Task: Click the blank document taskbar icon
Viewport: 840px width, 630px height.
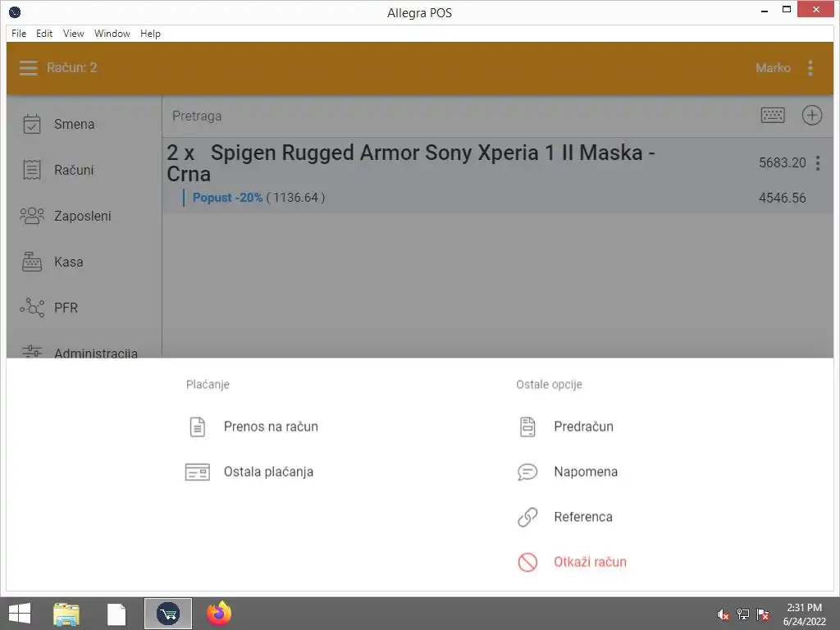Action: coord(116,614)
